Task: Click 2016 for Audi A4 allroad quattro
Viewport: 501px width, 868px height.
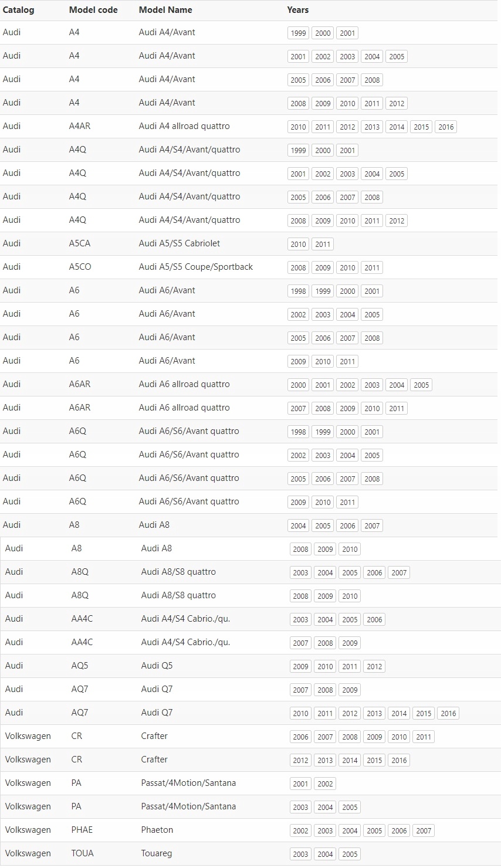Action: coord(446,127)
